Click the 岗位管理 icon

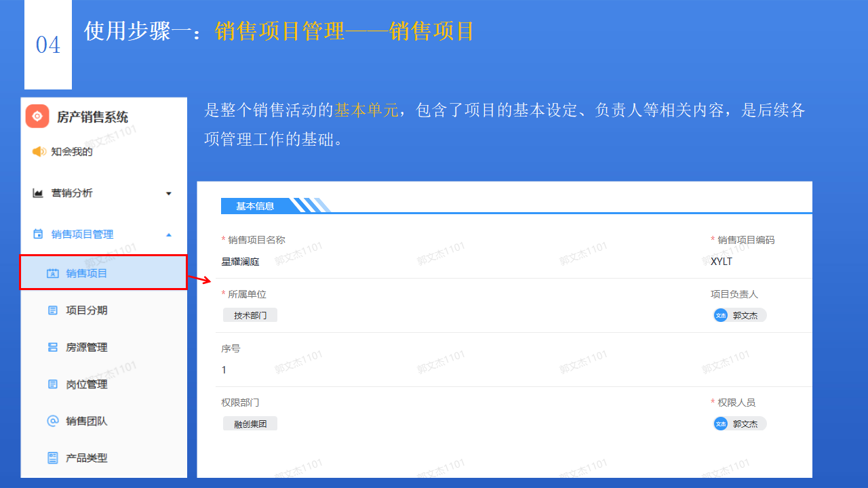click(54, 384)
